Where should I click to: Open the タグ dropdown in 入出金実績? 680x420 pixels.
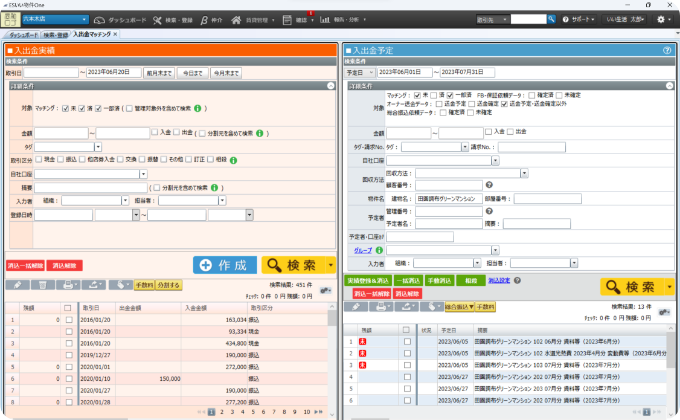98,147
